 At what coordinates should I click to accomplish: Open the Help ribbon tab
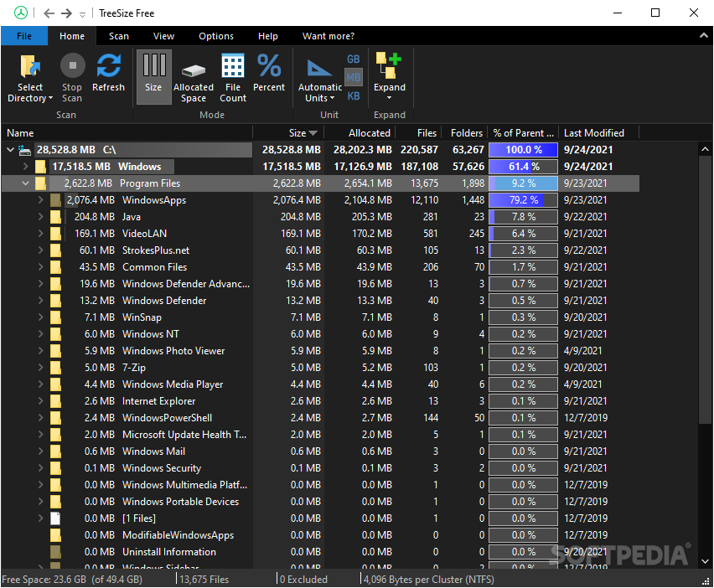pos(268,36)
